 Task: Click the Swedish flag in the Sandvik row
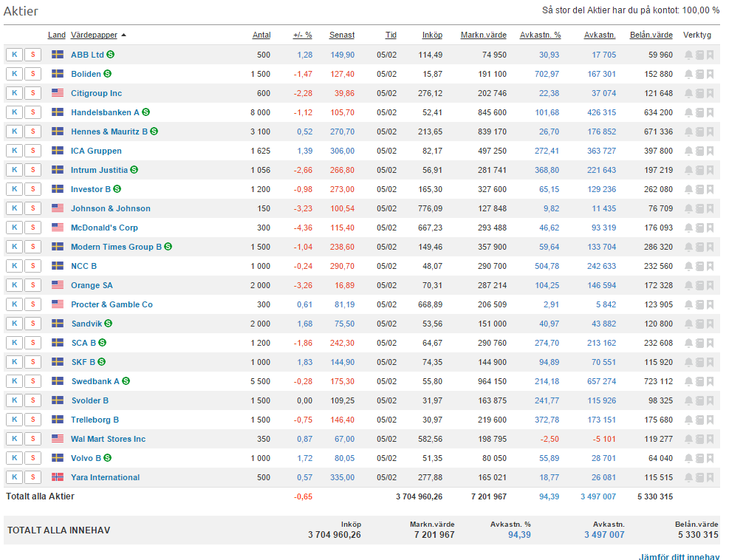pos(58,324)
